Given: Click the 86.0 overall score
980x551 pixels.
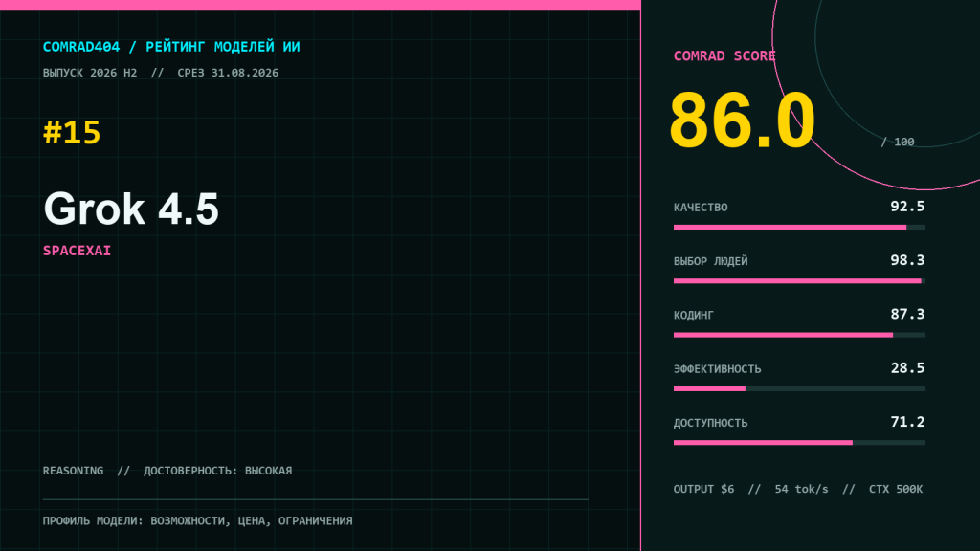Looking at the screenshot, I should coord(742,121).
